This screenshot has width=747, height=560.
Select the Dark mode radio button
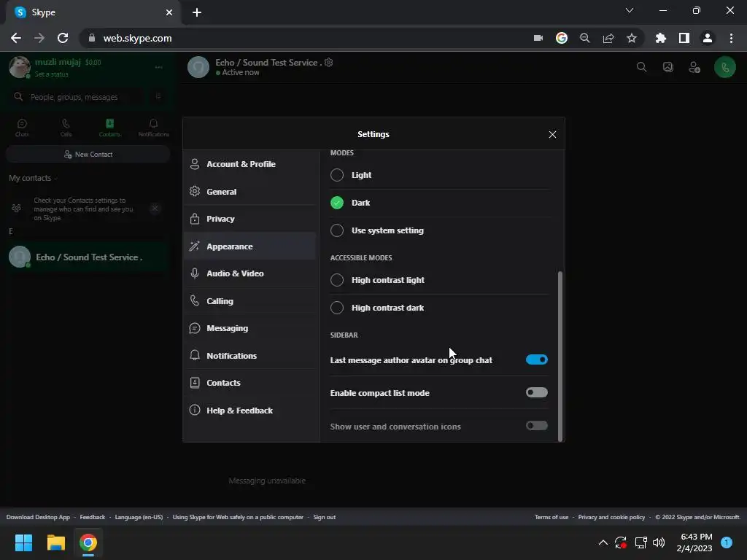point(337,203)
